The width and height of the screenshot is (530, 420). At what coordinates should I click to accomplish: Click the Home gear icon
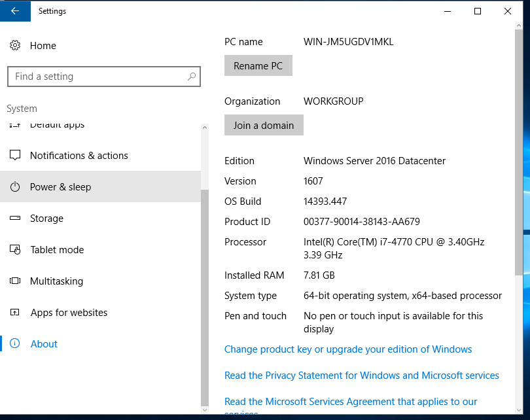15,45
